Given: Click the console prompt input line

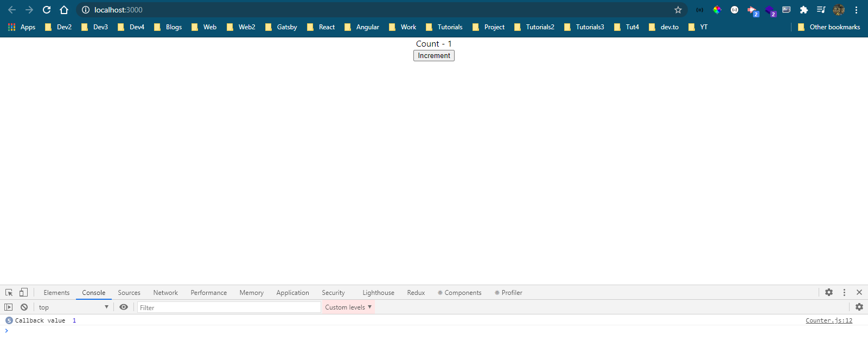Looking at the screenshot, I should [434, 331].
